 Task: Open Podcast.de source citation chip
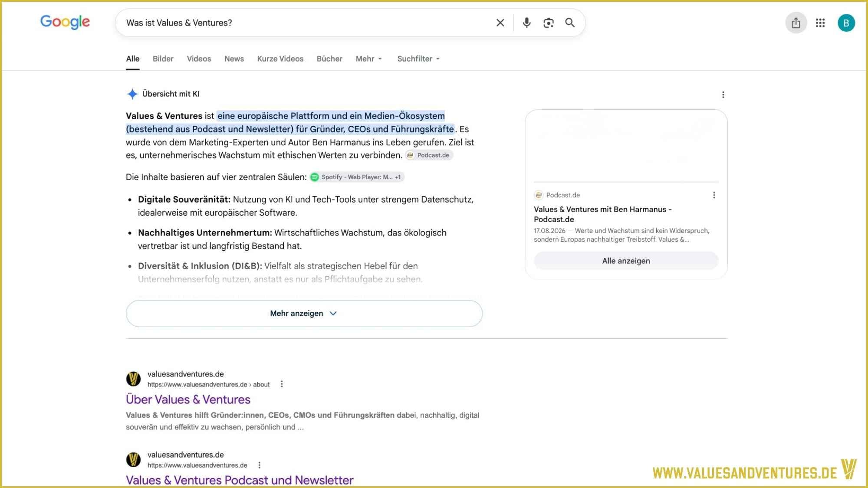429,155
